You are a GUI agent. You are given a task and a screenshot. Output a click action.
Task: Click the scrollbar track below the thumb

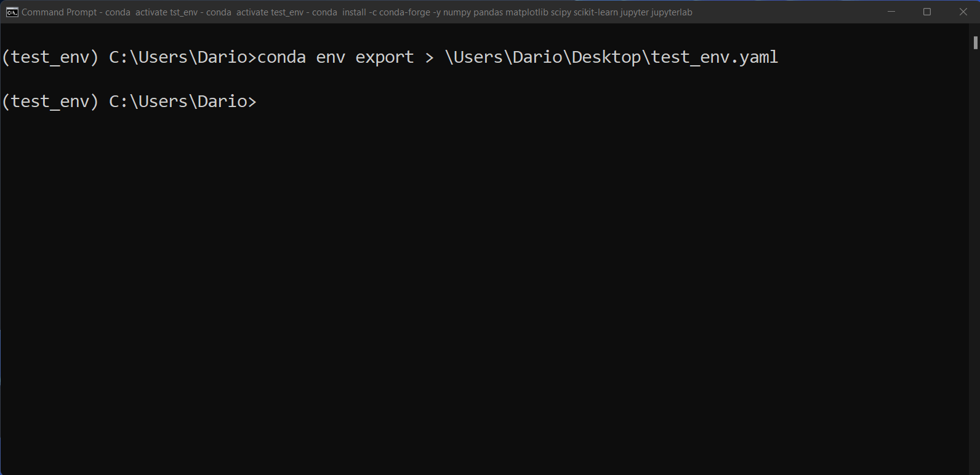tap(974, 246)
